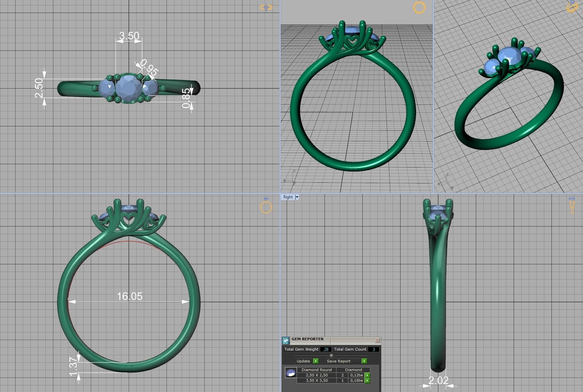
Task: Run Update with its green arrow
Action: [x=316, y=361]
